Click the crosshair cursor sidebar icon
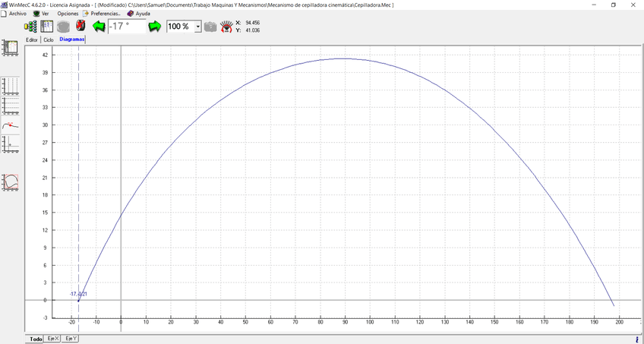 click(11, 144)
